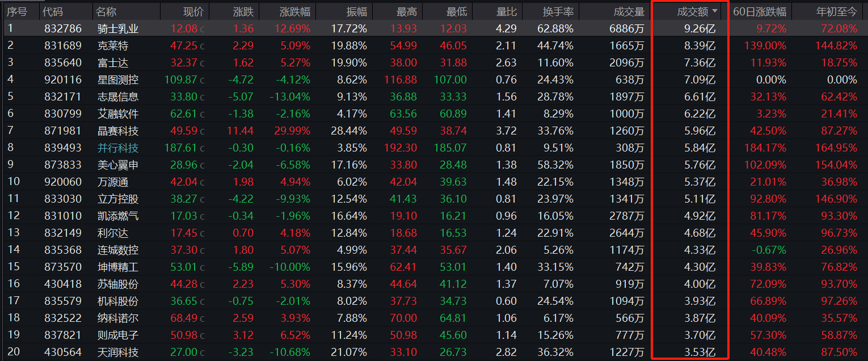
Task: Click stock code 430418
Action: [63, 284]
